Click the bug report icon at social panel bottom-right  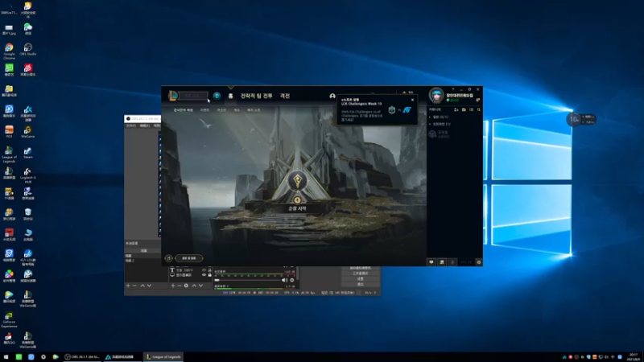(x=478, y=262)
